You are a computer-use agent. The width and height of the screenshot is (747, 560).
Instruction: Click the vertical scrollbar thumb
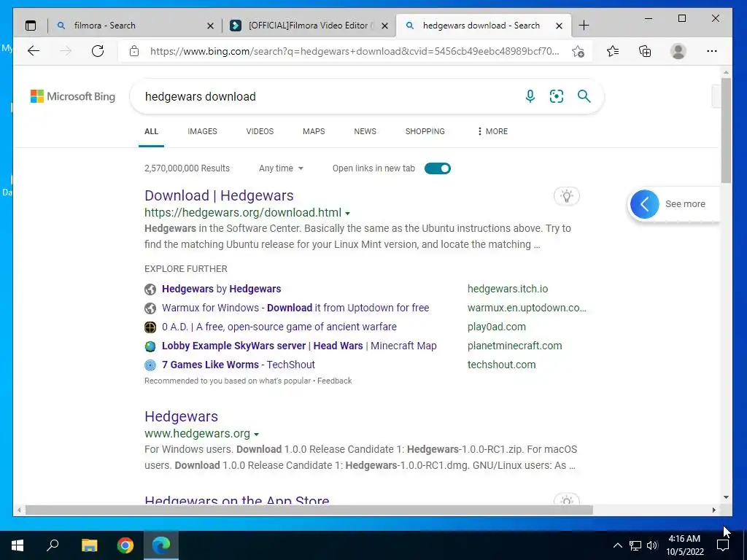click(x=726, y=130)
